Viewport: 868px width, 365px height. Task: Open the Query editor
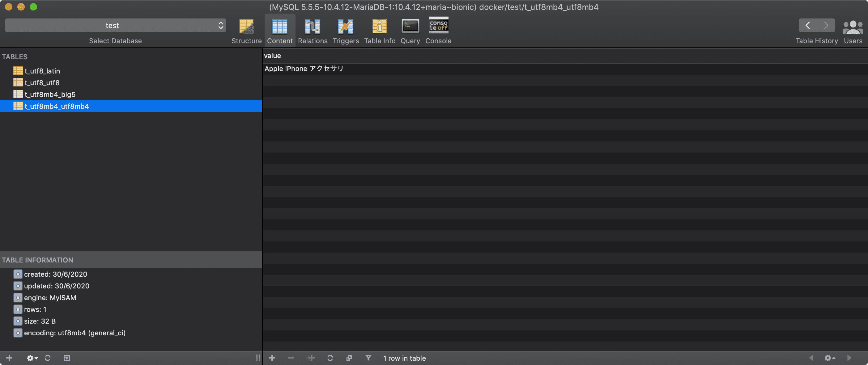tap(410, 31)
